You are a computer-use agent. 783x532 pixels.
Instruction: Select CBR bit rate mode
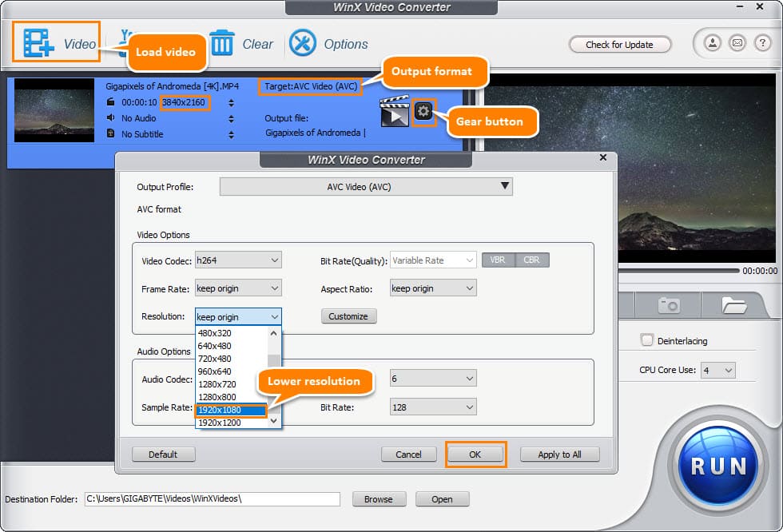[532, 260]
